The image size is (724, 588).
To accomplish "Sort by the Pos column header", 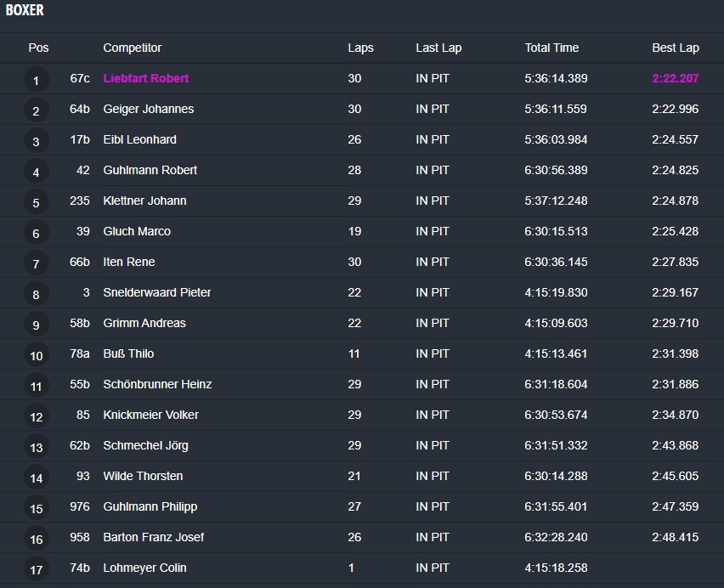I will (38, 48).
